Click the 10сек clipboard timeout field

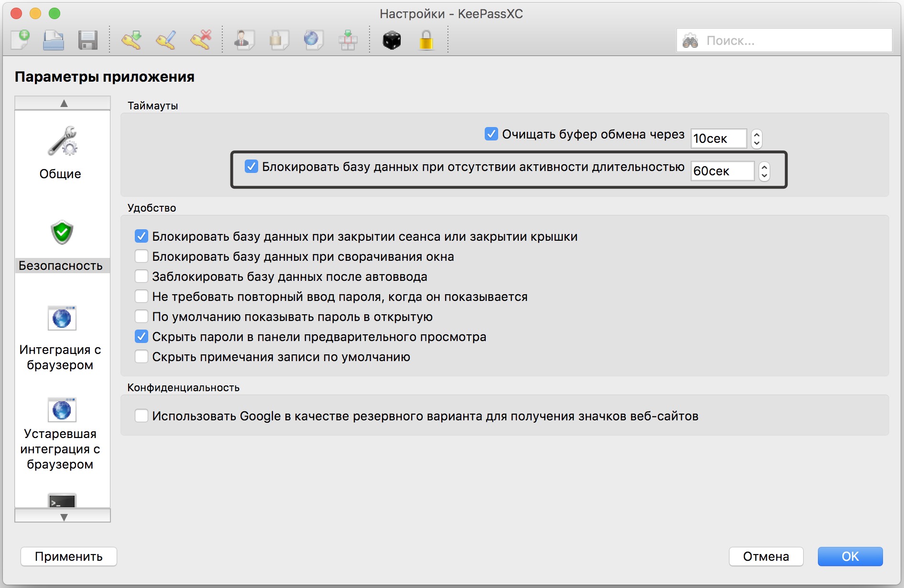(x=719, y=139)
